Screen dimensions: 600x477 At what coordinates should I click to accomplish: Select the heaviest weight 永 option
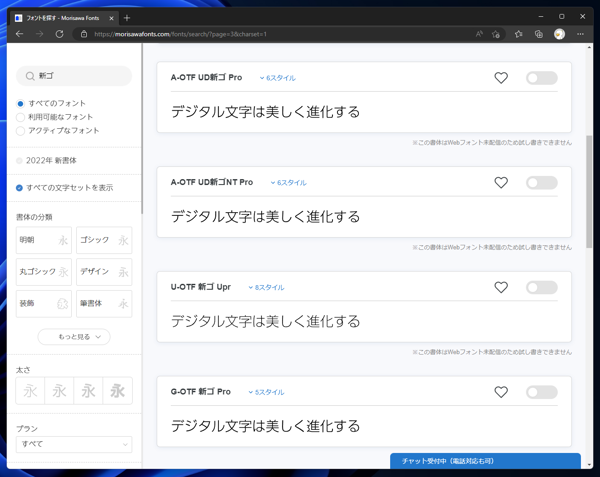point(117,391)
